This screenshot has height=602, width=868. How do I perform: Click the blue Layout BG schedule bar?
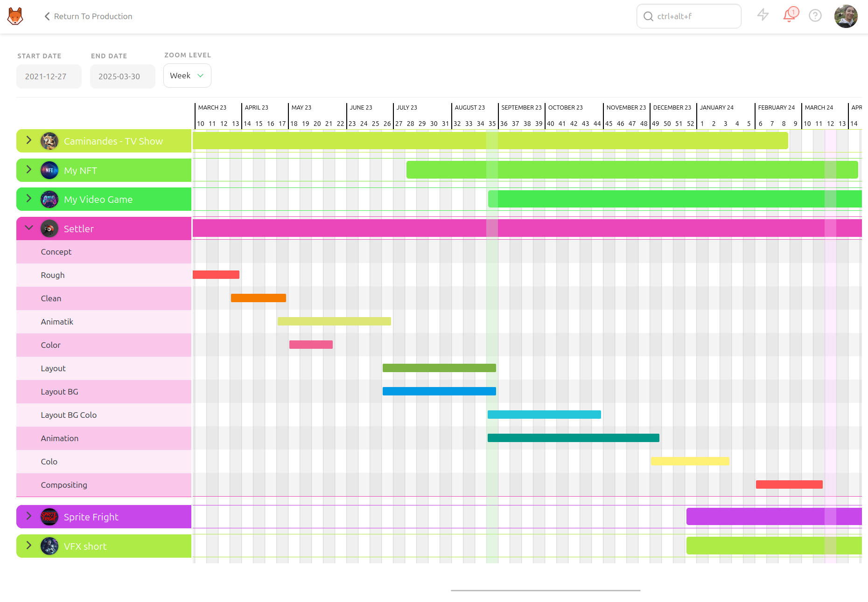tap(439, 391)
